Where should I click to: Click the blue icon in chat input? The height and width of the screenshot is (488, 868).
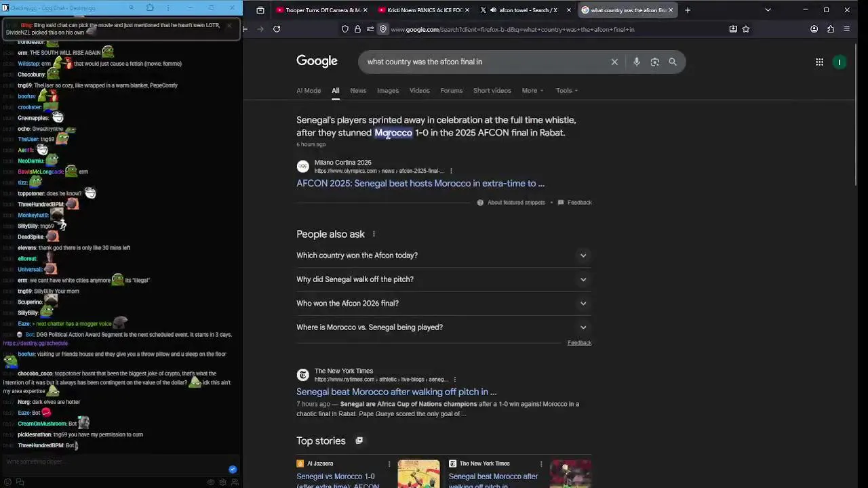(233, 469)
